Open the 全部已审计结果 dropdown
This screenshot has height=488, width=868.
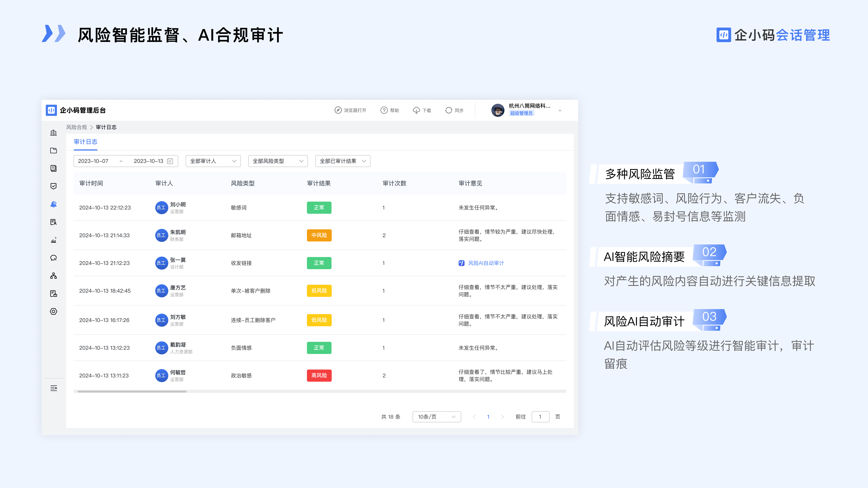pyautogui.click(x=343, y=161)
